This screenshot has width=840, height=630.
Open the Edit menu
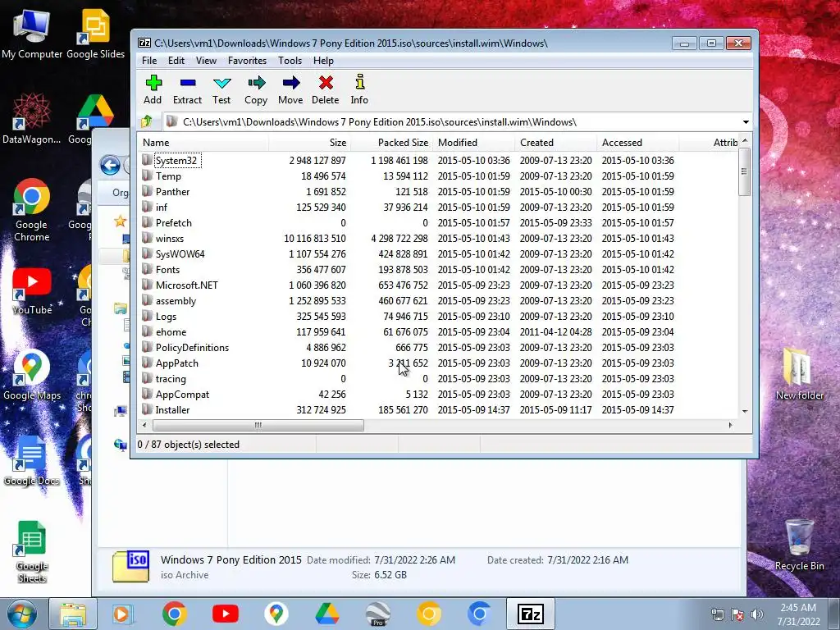click(x=176, y=61)
